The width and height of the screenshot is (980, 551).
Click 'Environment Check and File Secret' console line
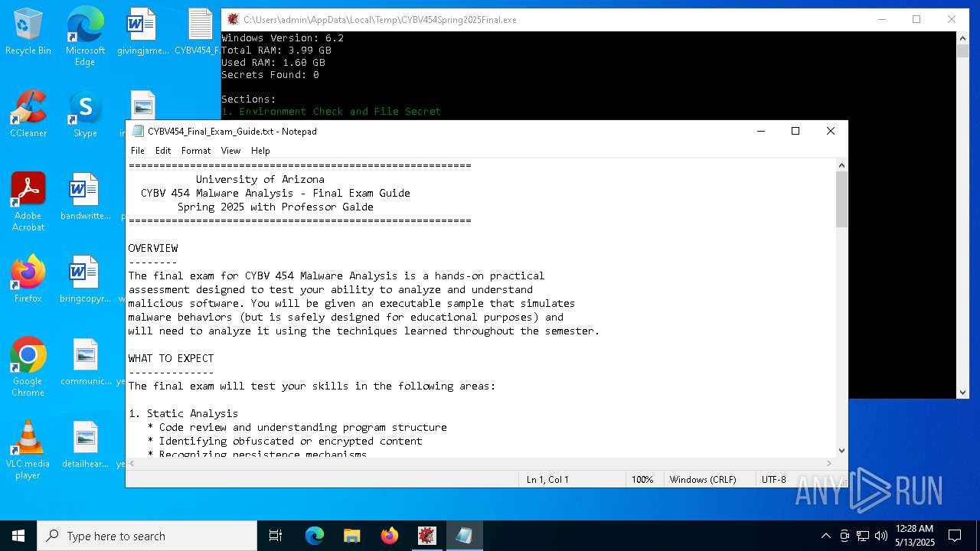tap(332, 112)
